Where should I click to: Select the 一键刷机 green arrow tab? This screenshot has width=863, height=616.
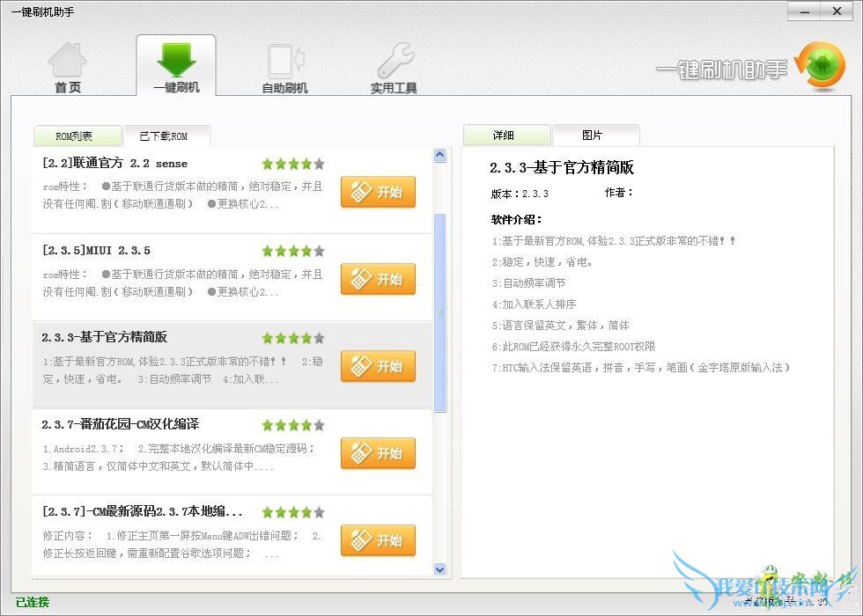click(176, 66)
